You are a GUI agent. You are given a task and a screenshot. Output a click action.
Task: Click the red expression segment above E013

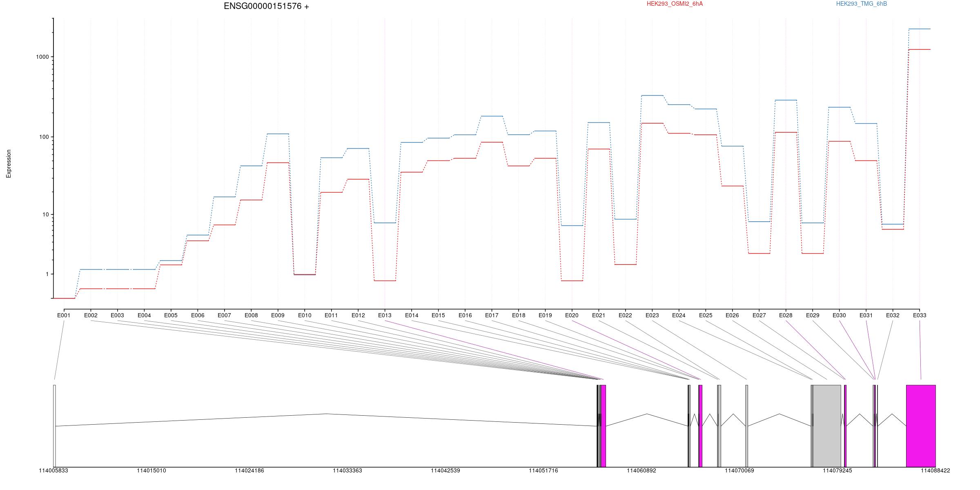coord(385,281)
